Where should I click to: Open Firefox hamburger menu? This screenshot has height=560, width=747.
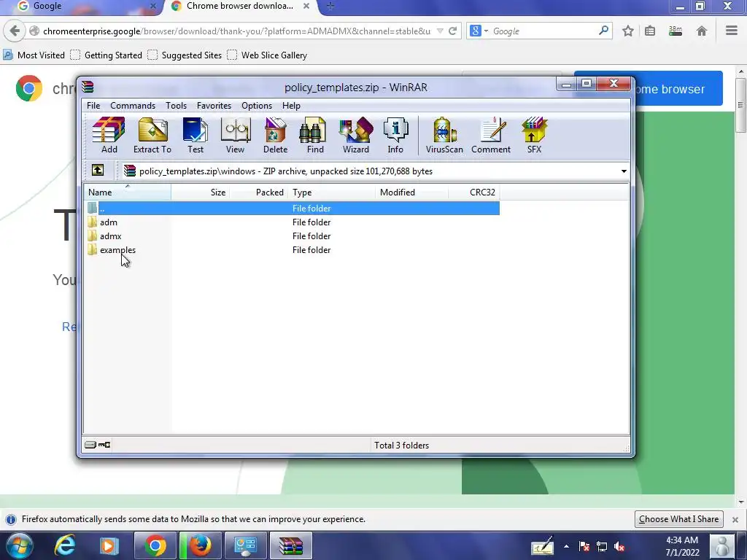(x=732, y=31)
